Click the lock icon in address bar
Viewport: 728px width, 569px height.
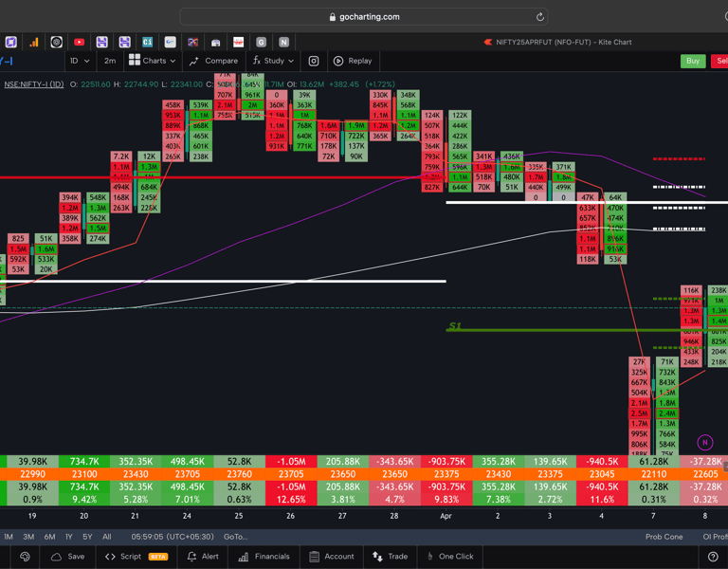(332, 17)
